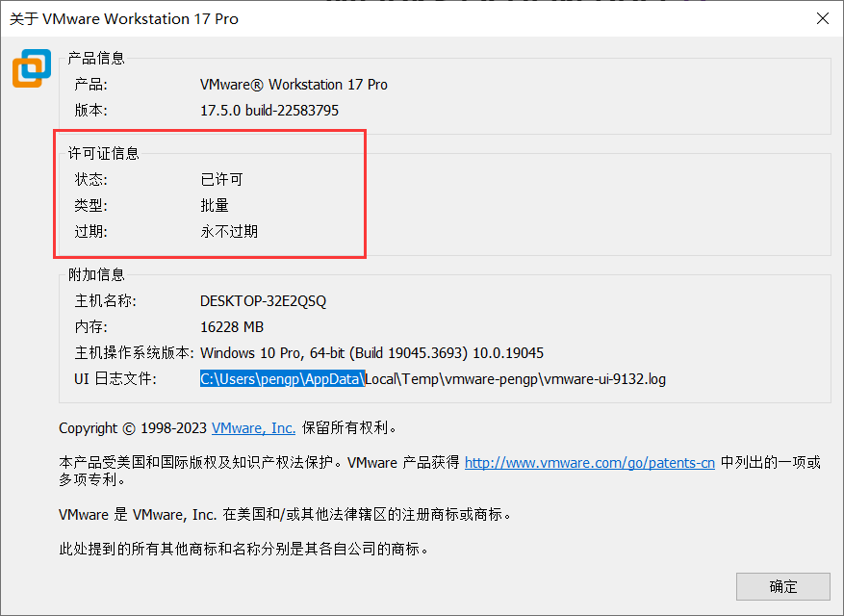Click the 过期: label
Viewport: 844px width, 616px height.
point(91,232)
